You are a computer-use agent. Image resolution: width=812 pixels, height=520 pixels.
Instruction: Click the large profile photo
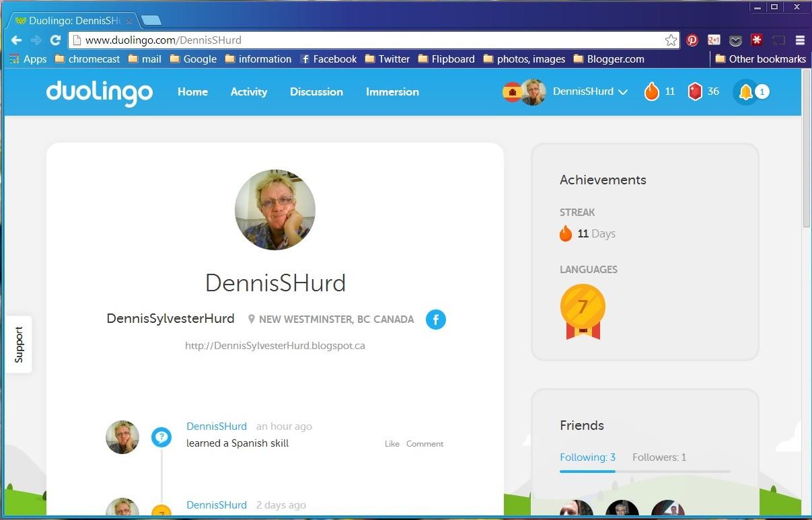[x=274, y=210]
